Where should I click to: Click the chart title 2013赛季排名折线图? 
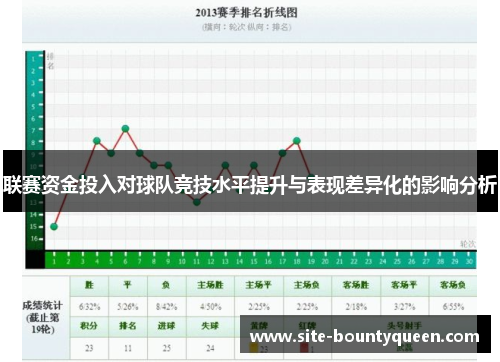tap(246, 13)
